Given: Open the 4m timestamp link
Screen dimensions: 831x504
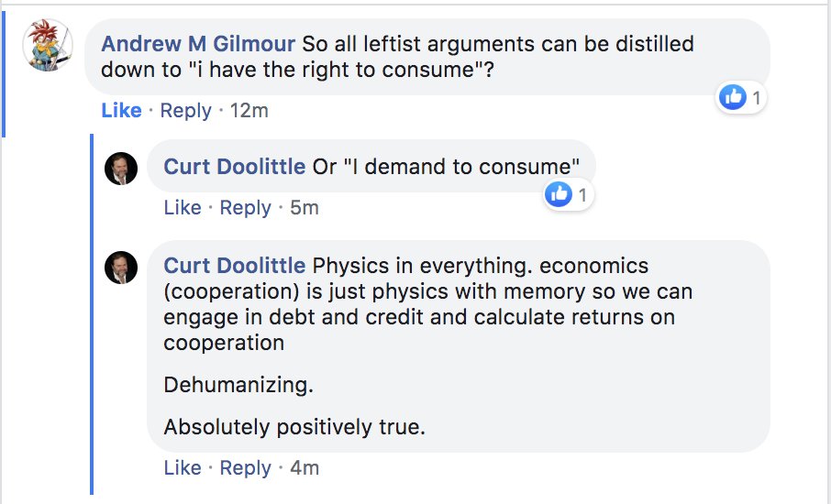Looking at the screenshot, I should pyautogui.click(x=304, y=468).
